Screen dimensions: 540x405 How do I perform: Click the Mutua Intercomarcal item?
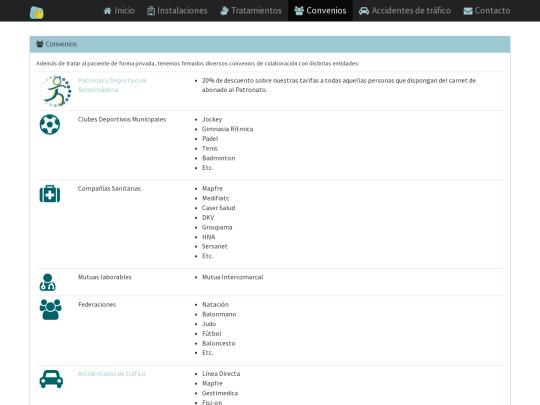pyautogui.click(x=232, y=277)
